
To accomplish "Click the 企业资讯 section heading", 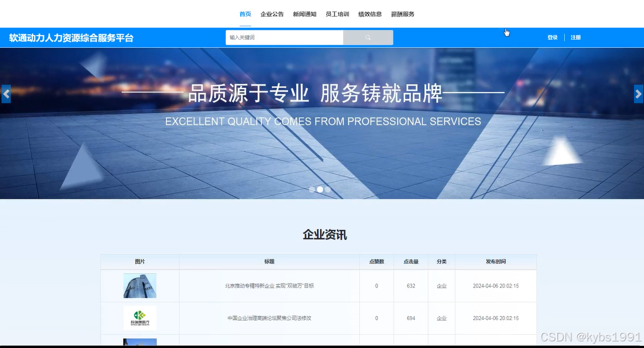I will point(325,235).
